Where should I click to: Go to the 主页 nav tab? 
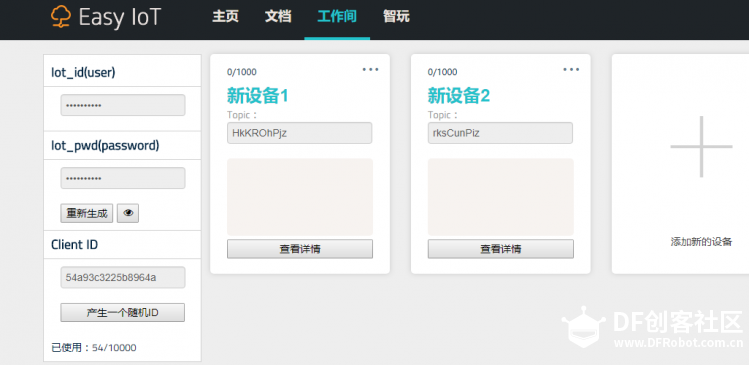coord(225,17)
